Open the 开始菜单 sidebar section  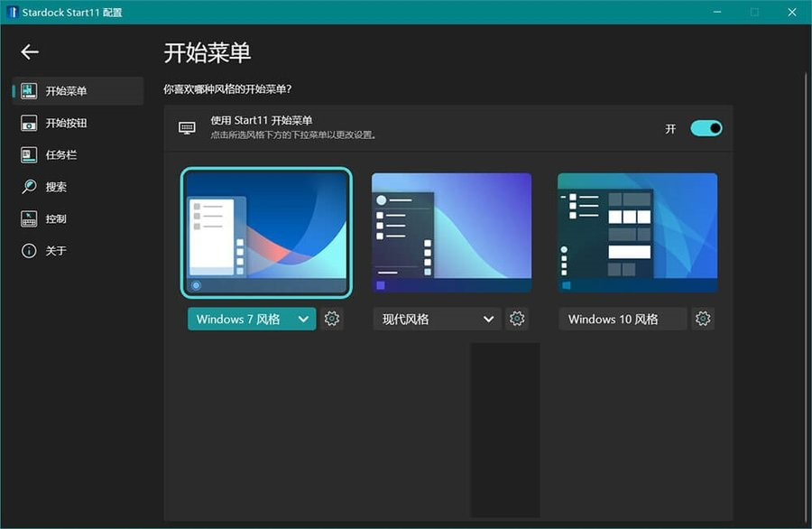[x=78, y=91]
